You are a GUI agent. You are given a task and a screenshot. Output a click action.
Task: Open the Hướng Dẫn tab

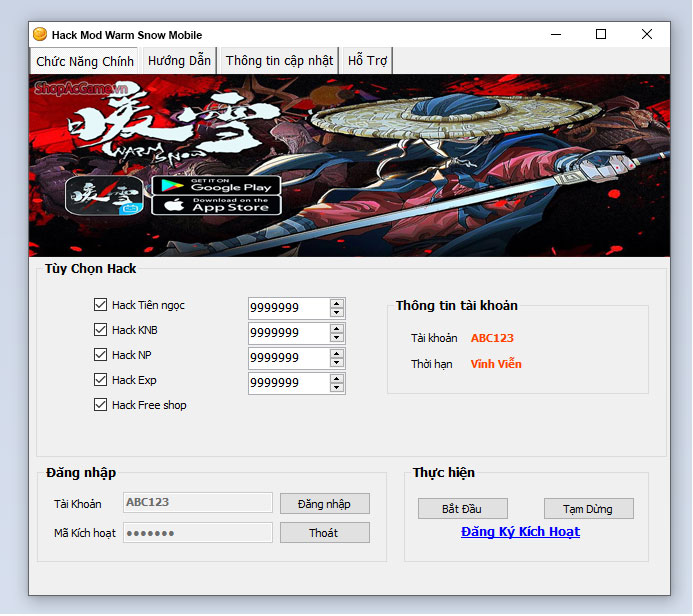coord(179,61)
